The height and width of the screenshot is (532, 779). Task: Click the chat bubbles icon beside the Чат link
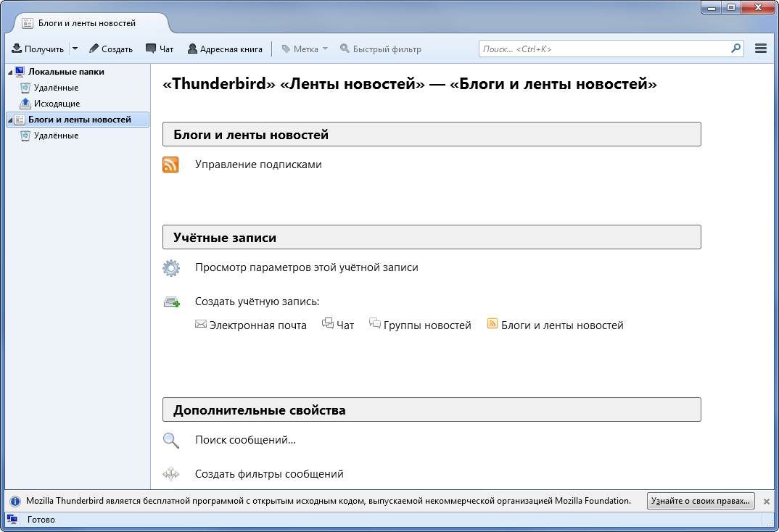328,323
